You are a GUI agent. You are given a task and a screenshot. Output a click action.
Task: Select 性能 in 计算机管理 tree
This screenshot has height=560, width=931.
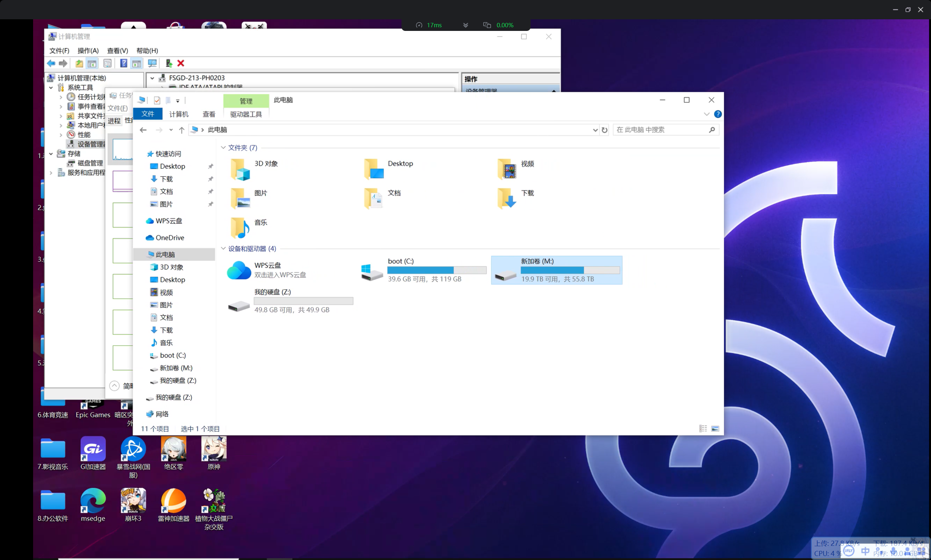79,135
